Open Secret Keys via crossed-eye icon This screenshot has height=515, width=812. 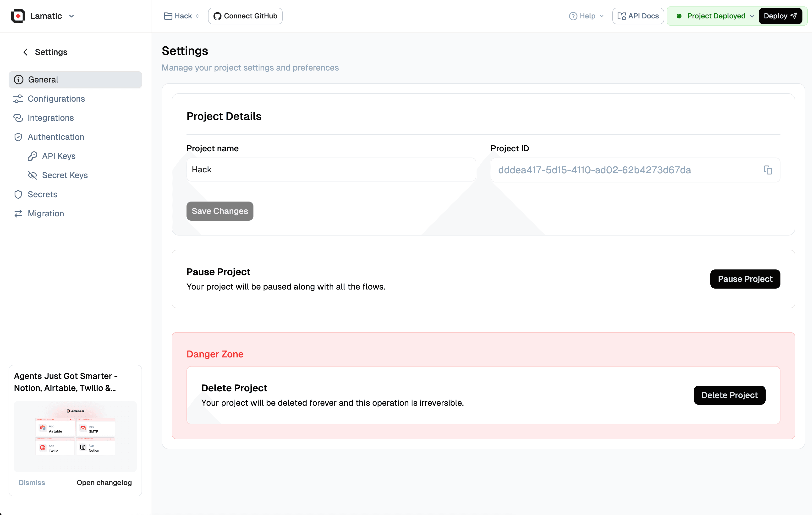(32, 175)
